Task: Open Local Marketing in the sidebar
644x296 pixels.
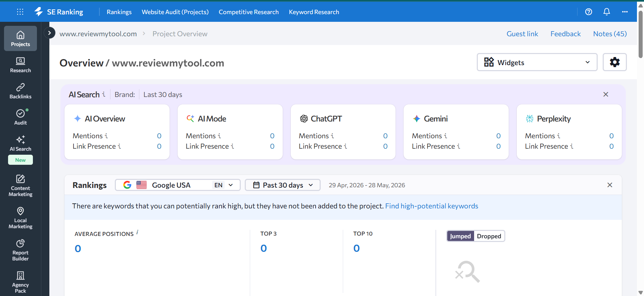Action: (20, 218)
